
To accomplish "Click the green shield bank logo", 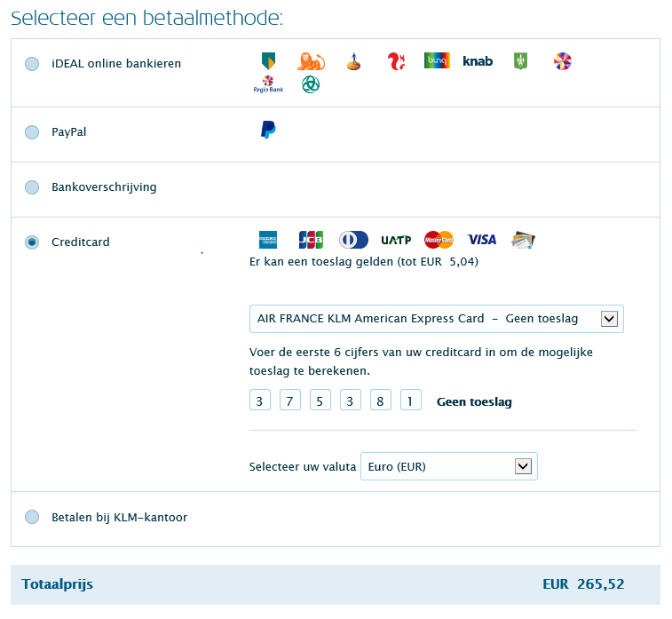I will point(520,61).
